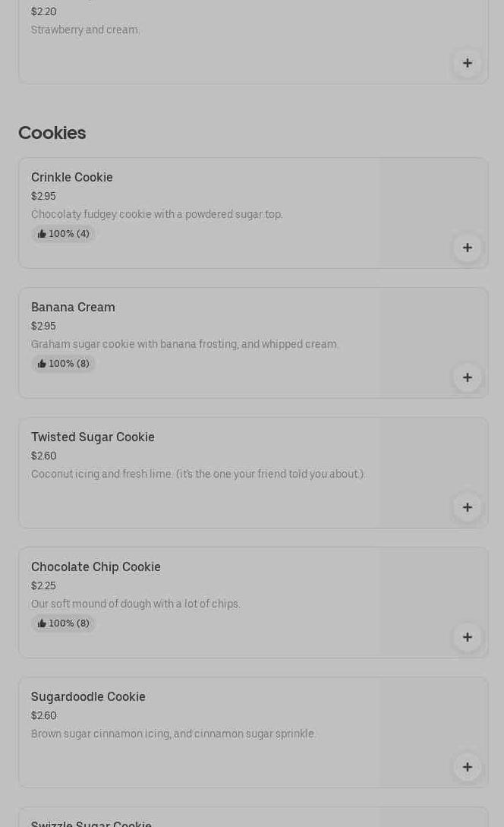This screenshot has width=504, height=827.
Task: Click the Cookies section heading
Action: [x=52, y=133]
